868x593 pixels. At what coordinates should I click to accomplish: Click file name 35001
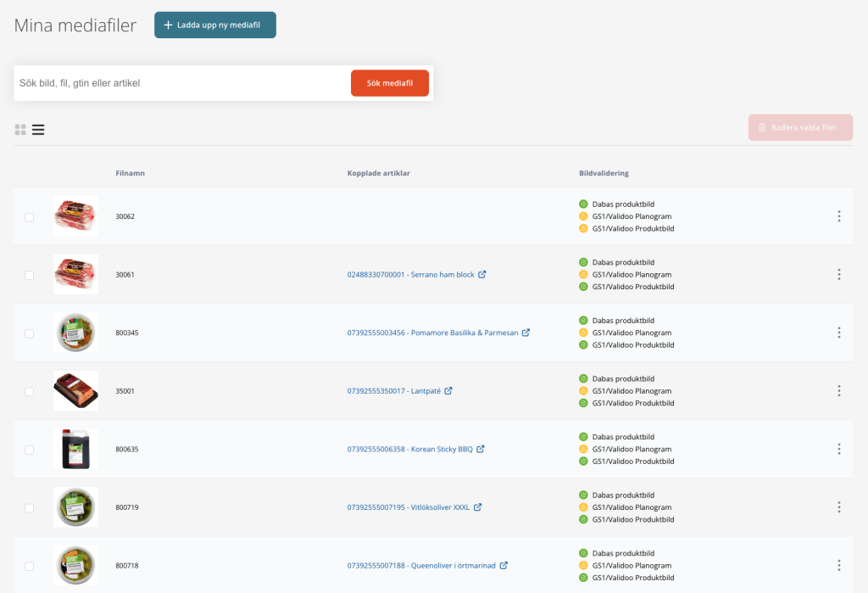point(125,391)
